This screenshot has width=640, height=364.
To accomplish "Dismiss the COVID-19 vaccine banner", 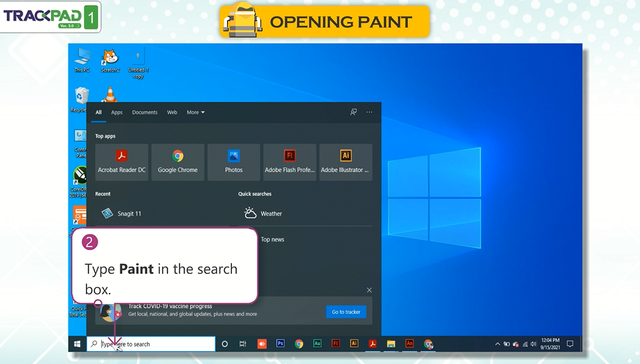I will click(x=369, y=290).
